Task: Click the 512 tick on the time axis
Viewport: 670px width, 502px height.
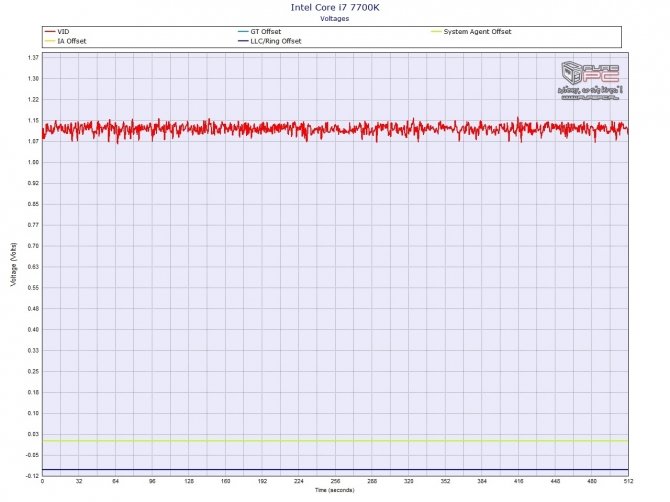Action: tap(629, 481)
